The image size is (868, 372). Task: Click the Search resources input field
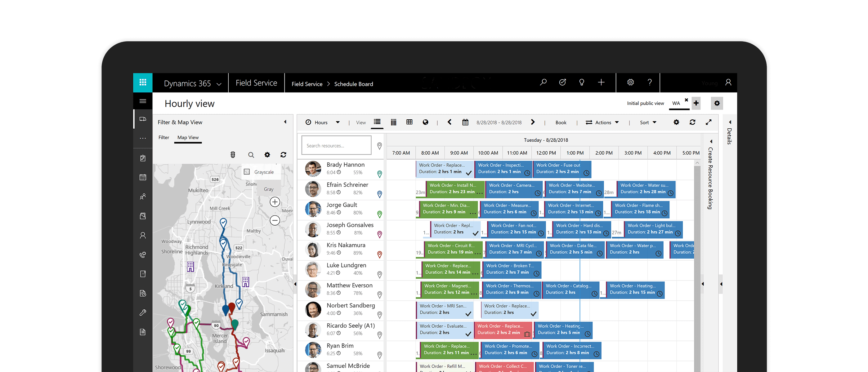336,145
